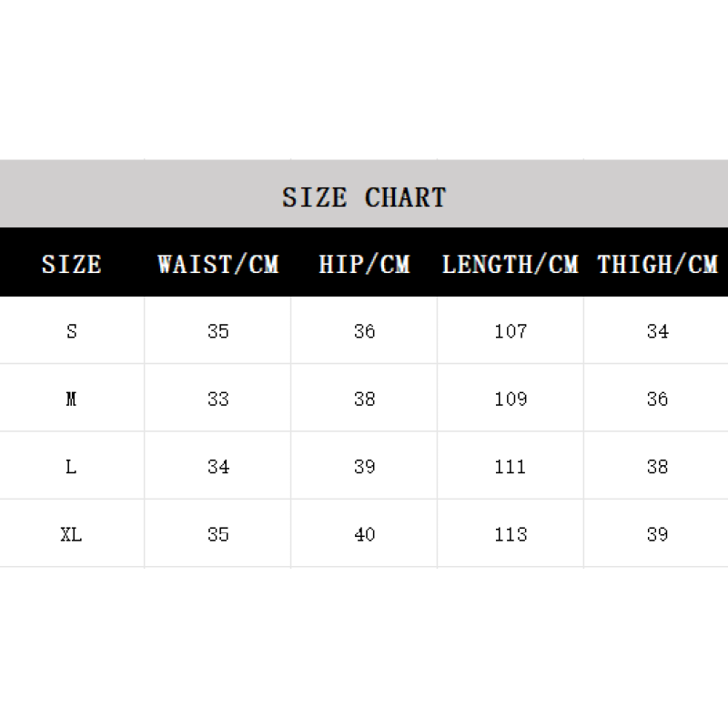Viewport: 728px width, 728px height.
Task: Click the thigh value 38 for L
Action: pyautogui.click(x=657, y=467)
